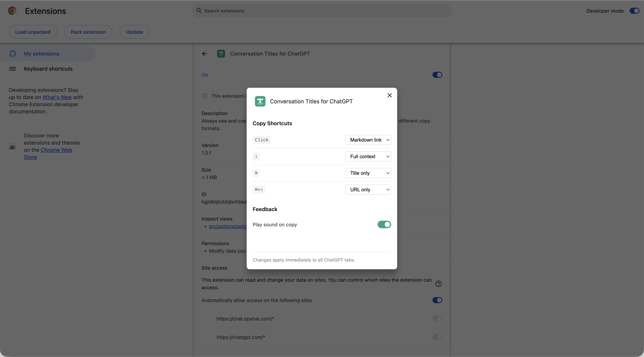
Task: Open Keyboard shortcuts in sidebar
Action: point(47,69)
